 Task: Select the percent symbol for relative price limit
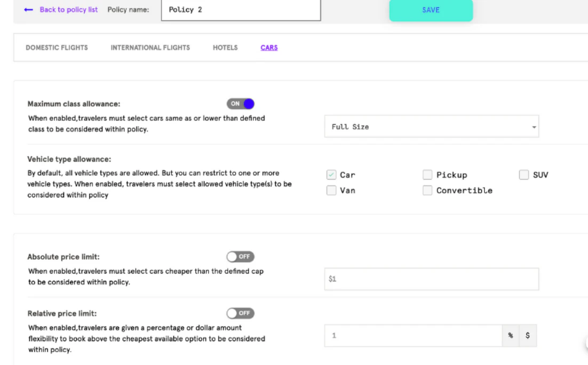click(512, 335)
